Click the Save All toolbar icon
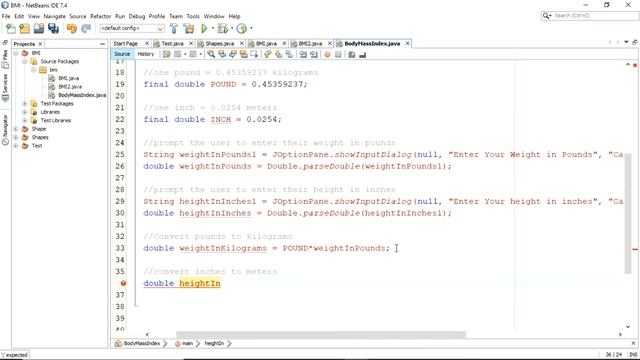Viewport: 640px width, 360px height. point(53,29)
